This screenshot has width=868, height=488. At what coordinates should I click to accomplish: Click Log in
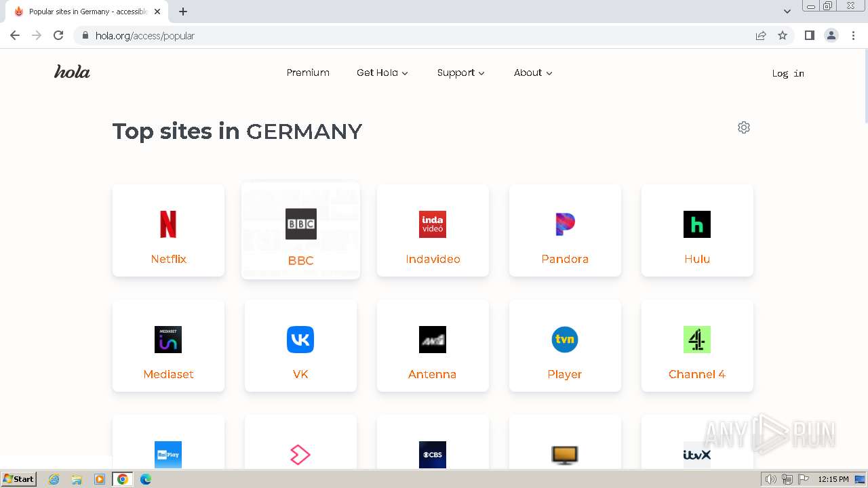788,73
